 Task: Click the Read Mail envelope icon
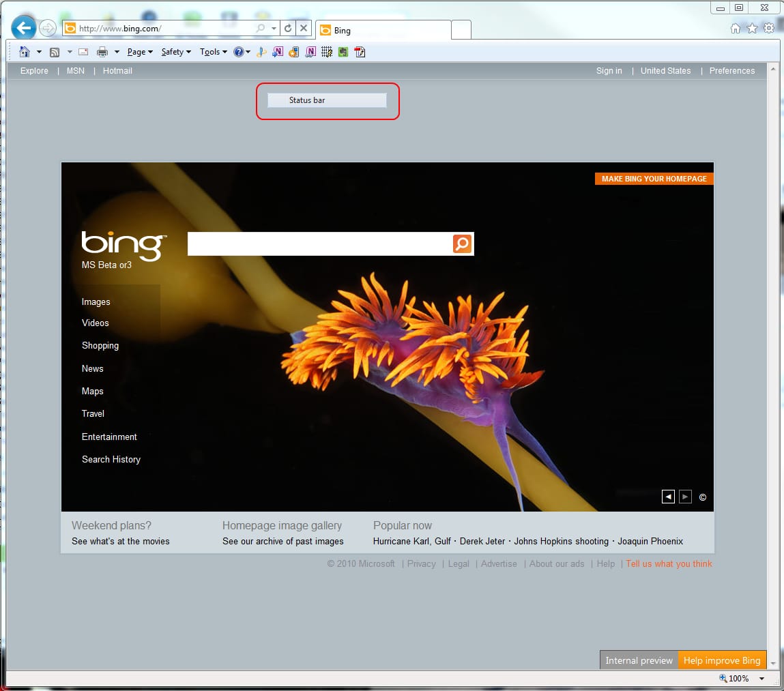[x=83, y=52]
